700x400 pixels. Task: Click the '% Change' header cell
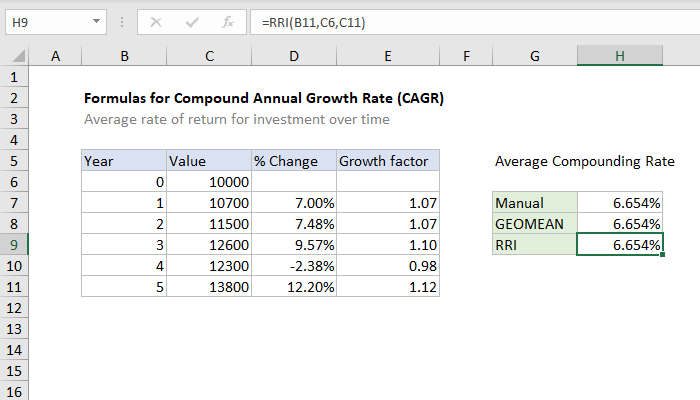tap(294, 161)
